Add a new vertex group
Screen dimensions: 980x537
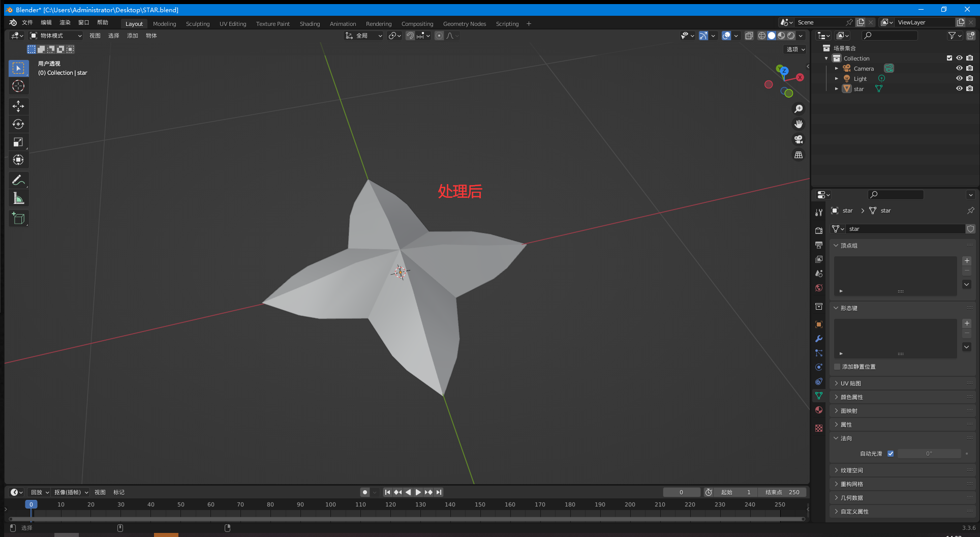pos(967,261)
